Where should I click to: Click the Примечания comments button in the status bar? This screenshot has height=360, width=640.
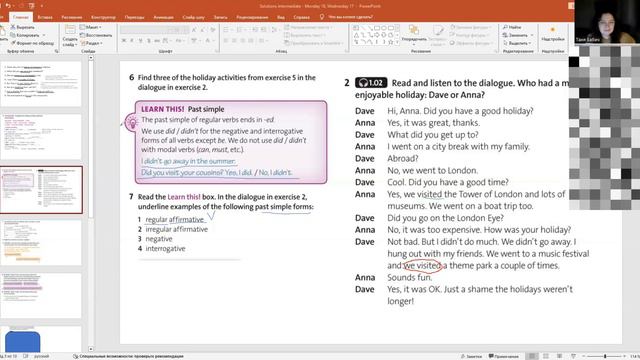click(504, 356)
